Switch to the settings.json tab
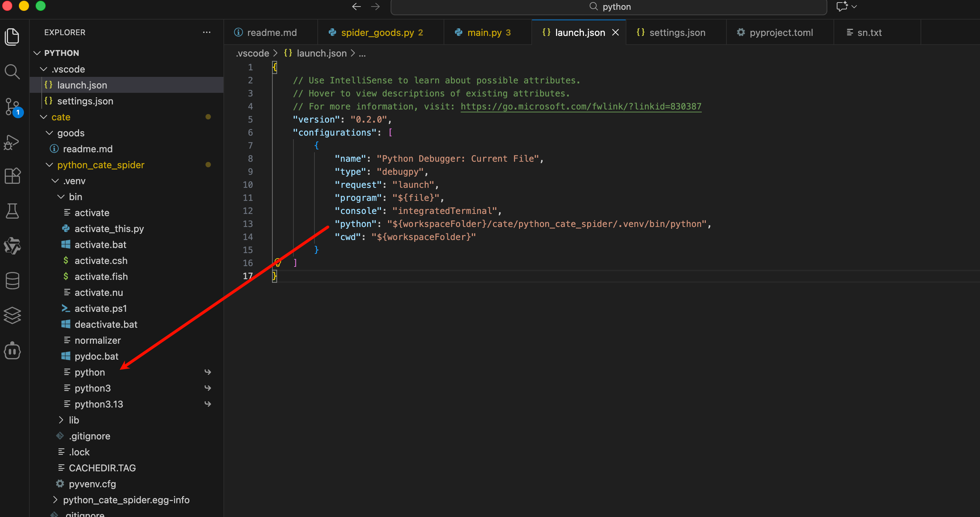 pos(677,33)
